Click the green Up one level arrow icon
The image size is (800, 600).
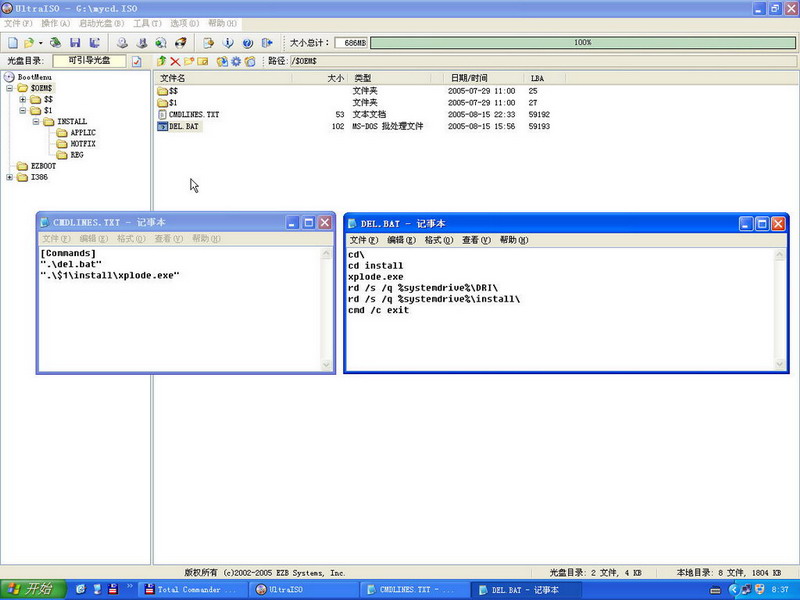(x=162, y=61)
